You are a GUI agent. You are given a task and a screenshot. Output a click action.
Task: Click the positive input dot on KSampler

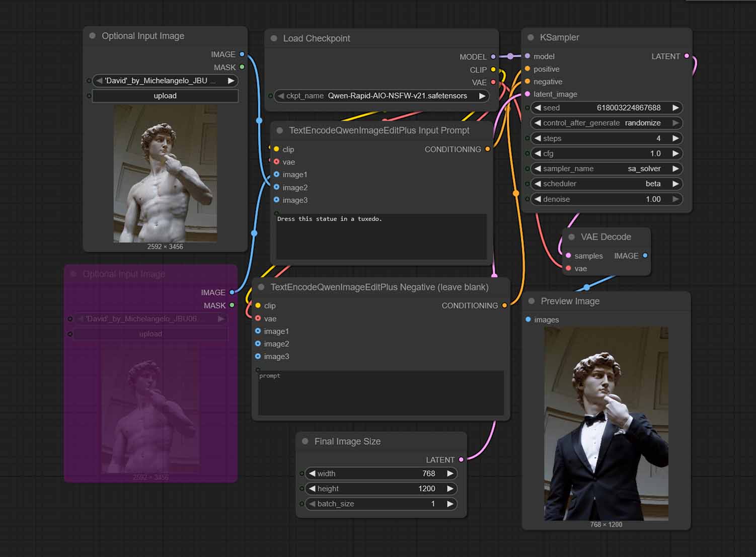(x=527, y=69)
